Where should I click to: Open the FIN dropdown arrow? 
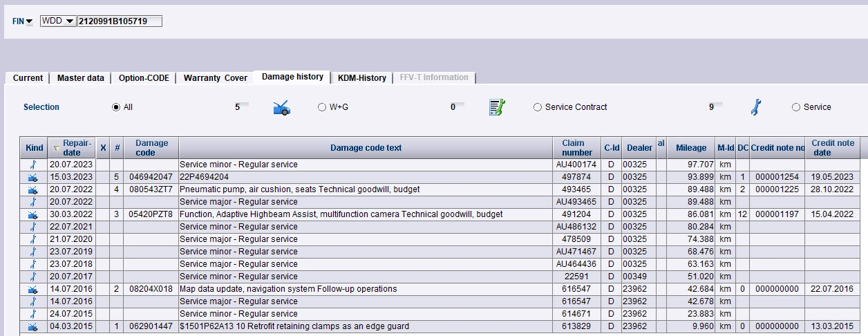30,21
